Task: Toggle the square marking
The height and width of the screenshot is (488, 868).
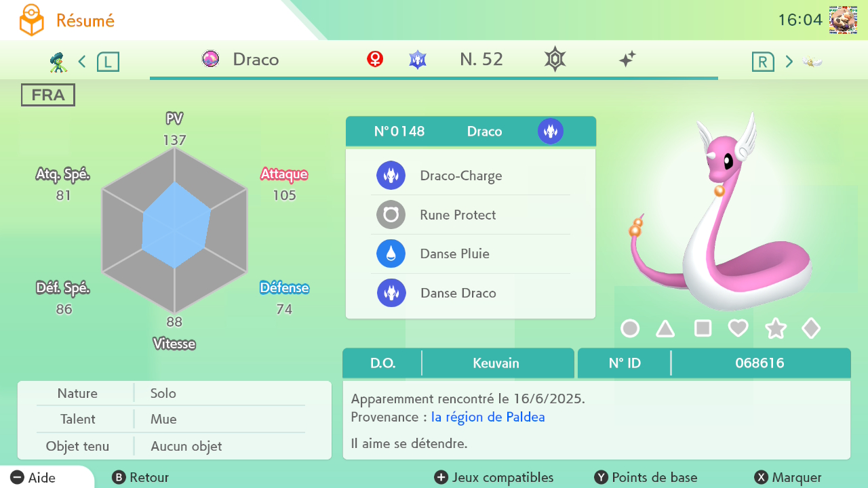Action: [703, 329]
